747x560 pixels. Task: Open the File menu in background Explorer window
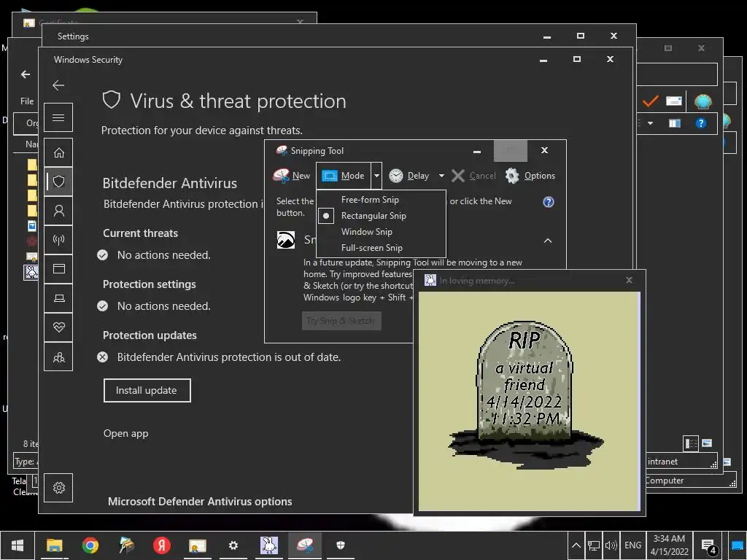click(27, 101)
